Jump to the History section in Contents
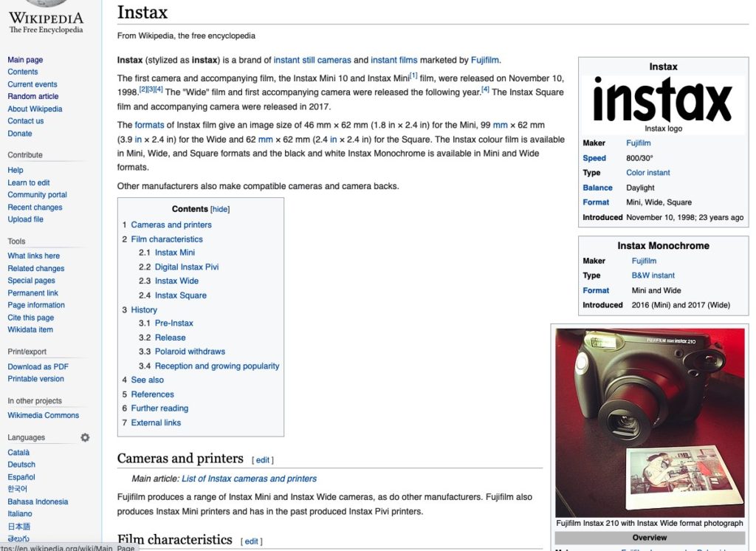 [144, 309]
